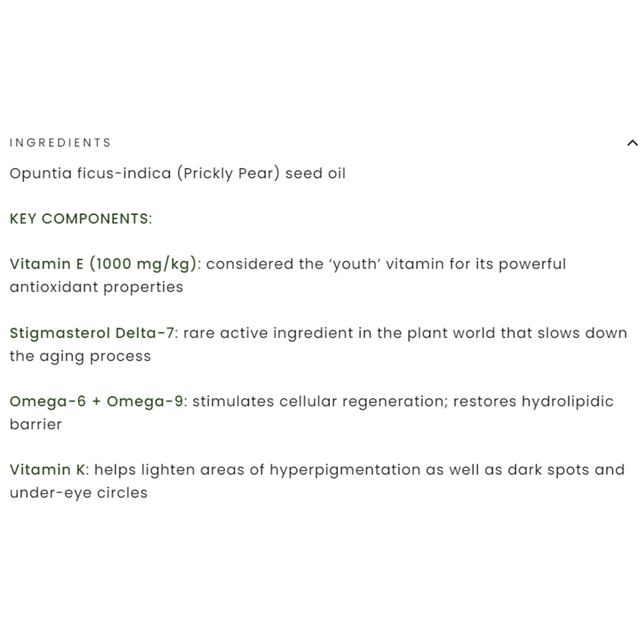This screenshot has width=644, height=644.
Task: Click the words 'restores hydrolipidic'
Action: pyautogui.click(x=533, y=401)
